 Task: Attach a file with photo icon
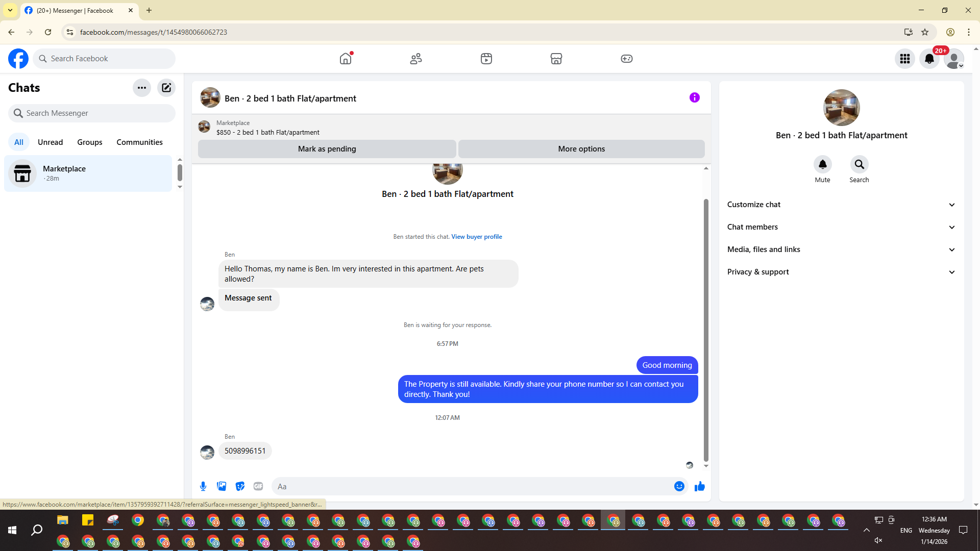pyautogui.click(x=222, y=486)
